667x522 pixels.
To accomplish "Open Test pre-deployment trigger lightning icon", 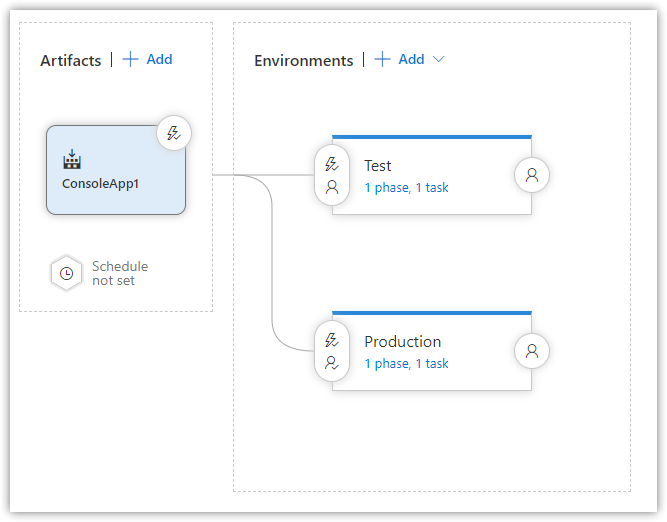I will point(331,164).
